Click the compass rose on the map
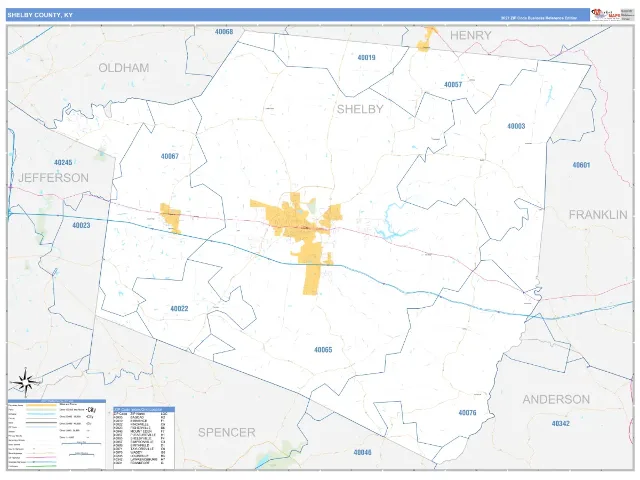The image size is (640, 480). [26, 382]
